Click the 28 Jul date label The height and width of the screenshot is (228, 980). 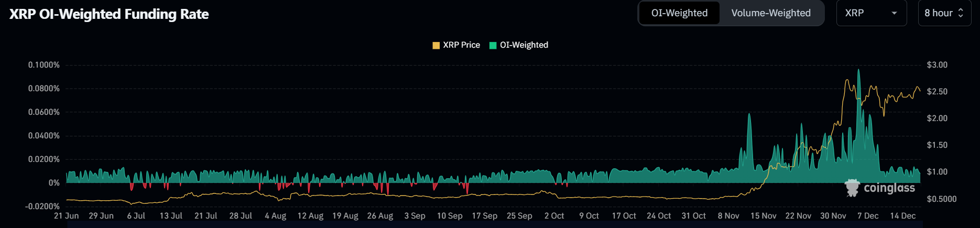(x=241, y=216)
